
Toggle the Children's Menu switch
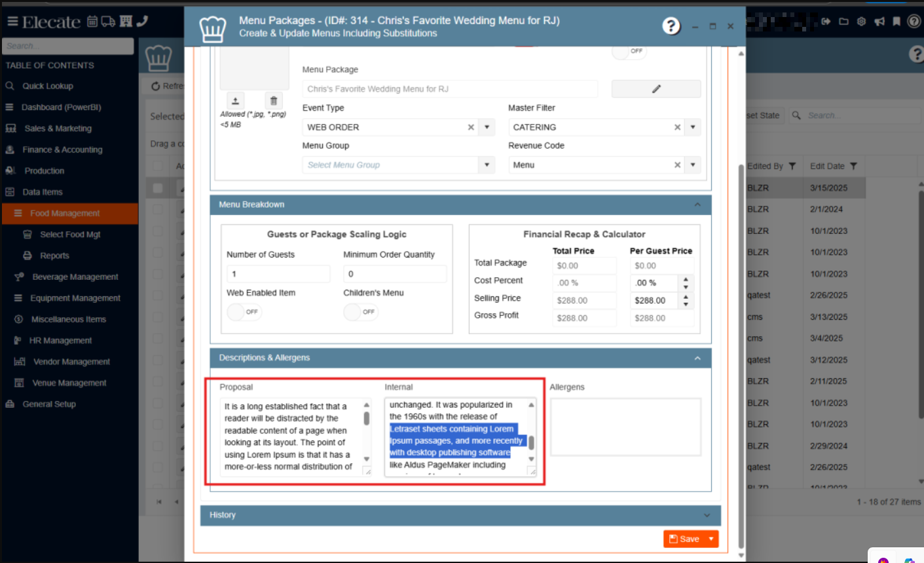point(360,312)
